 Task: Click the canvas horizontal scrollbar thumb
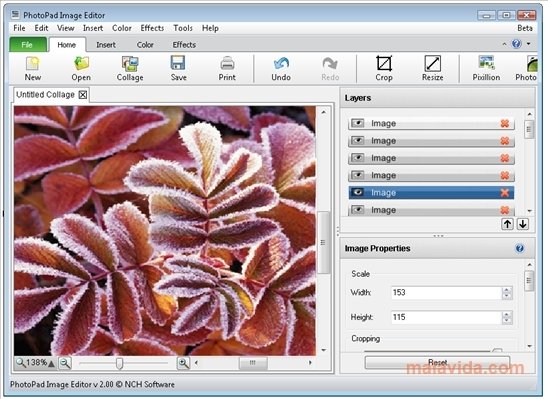tap(253, 363)
